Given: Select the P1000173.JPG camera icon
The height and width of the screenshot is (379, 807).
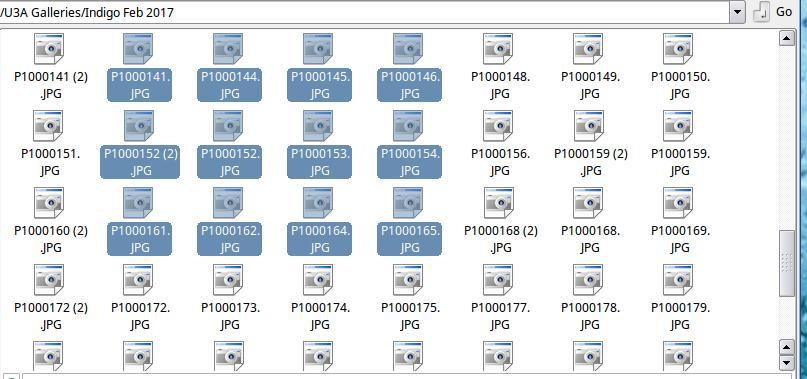Looking at the screenshot, I should [229, 280].
